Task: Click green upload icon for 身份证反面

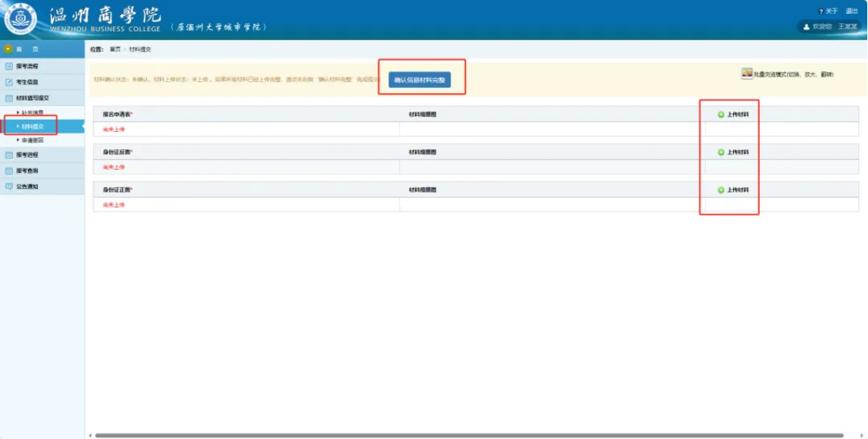Action: click(721, 152)
